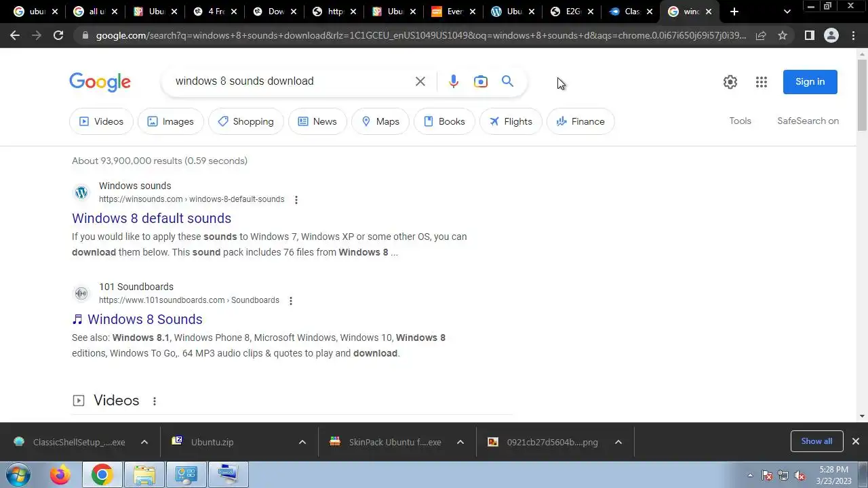Viewport: 868px width, 488px height.
Task: Click the address bar URL
Action: click(420, 35)
